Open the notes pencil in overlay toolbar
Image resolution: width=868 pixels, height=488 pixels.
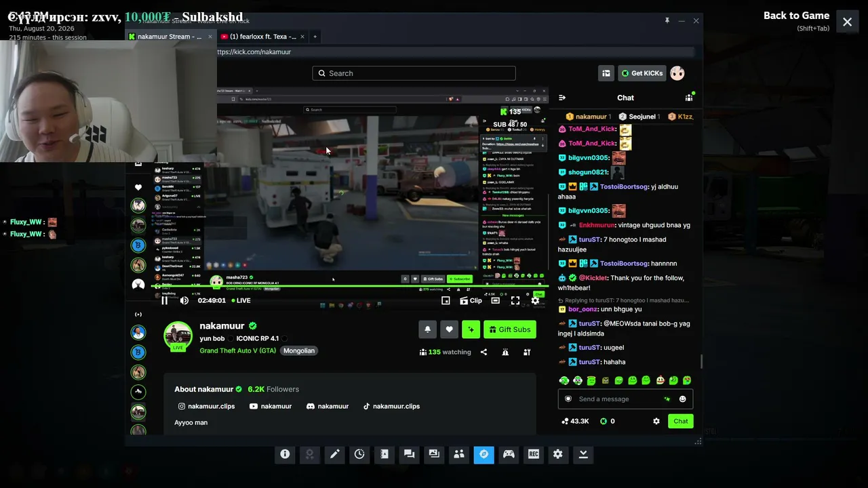point(334,454)
